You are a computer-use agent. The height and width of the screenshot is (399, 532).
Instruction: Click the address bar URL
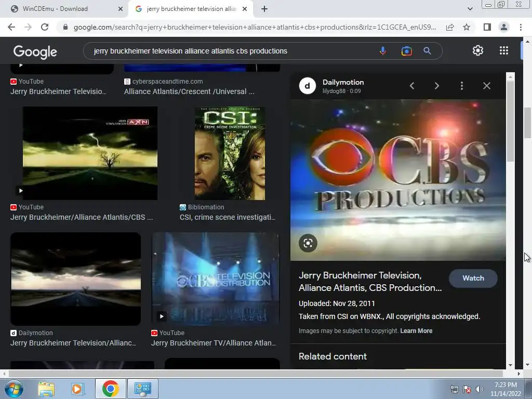click(x=255, y=27)
